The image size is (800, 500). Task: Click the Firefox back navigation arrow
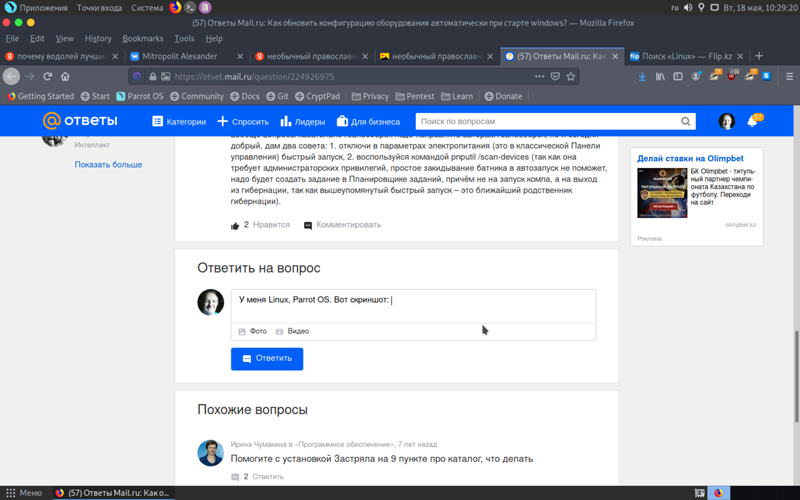click(11, 77)
